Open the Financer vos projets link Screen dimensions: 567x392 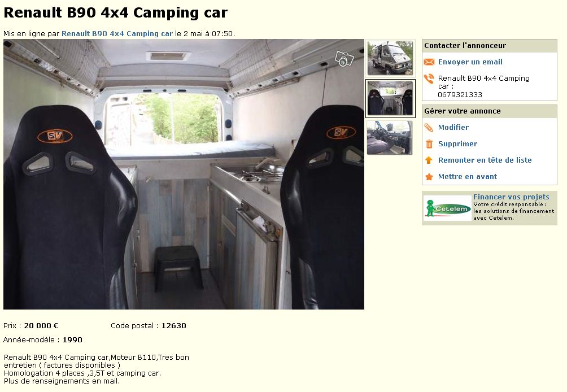click(x=511, y=197)
